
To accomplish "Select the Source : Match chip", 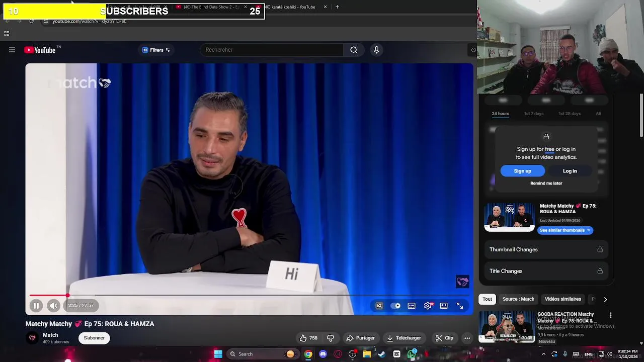I will [x=518, y=299].
